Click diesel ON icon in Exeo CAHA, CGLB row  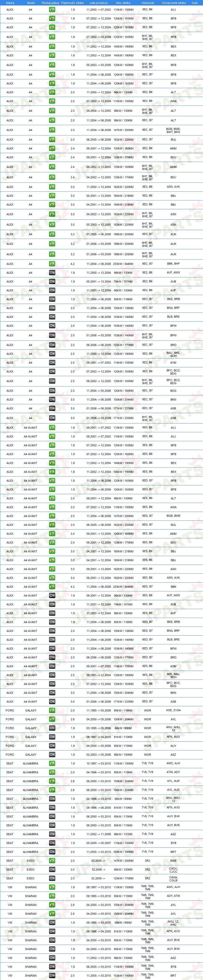pos(52,878)
